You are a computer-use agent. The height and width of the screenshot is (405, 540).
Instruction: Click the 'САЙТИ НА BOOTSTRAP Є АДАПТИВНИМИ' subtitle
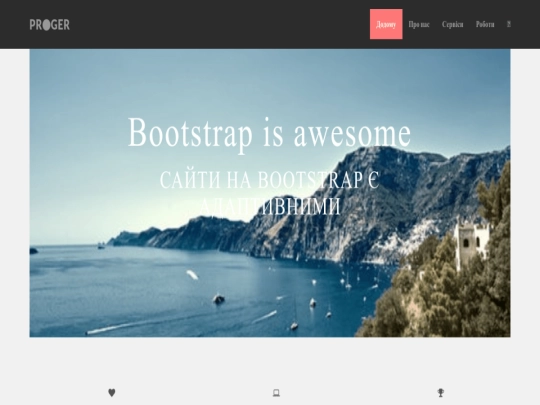[x=270, y=193]
